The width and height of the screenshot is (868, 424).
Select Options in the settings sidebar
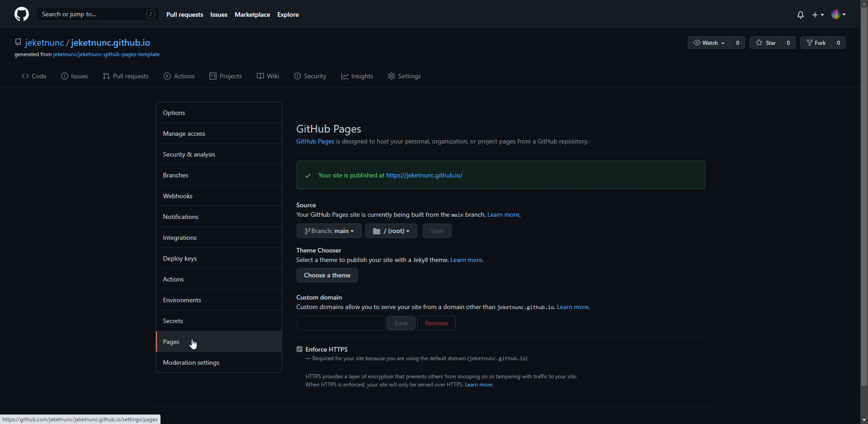[219, 113]
